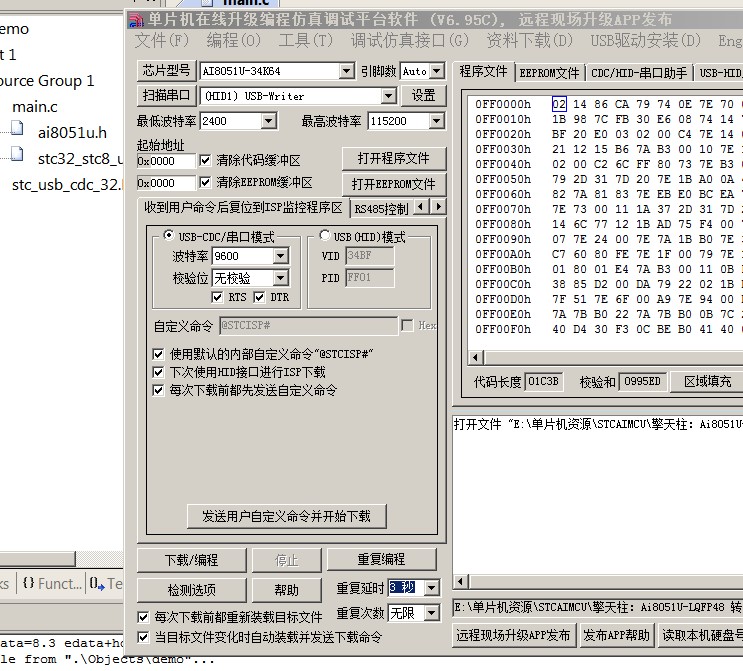Switch to 收到用户命令后复位到ISP监控程序区 tab
The height and width of the screenshot is (671, 743).
pyautogui.click(x=243, y=208)
